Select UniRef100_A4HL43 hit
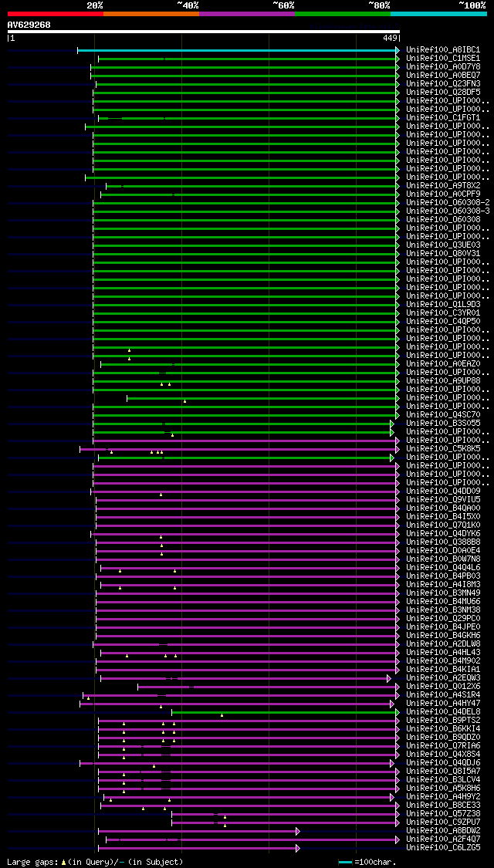This screenshot has width=494, height=868. pos(443,652)
